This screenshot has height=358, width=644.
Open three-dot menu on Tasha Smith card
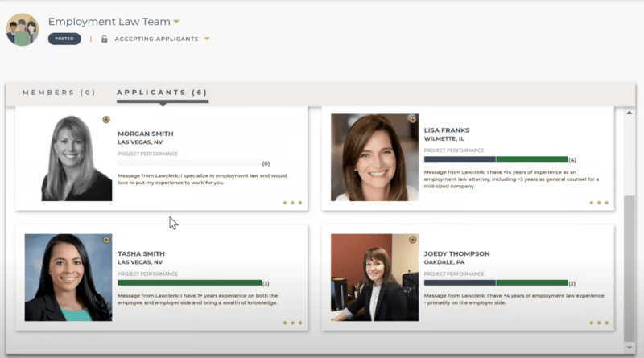click(x=292, y=323)
